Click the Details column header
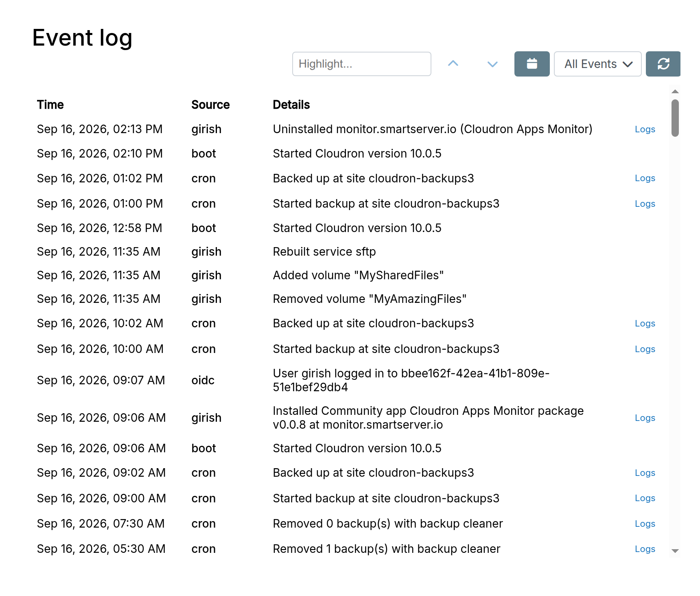This screenshot has height=596, width=700. pos(291,105)
